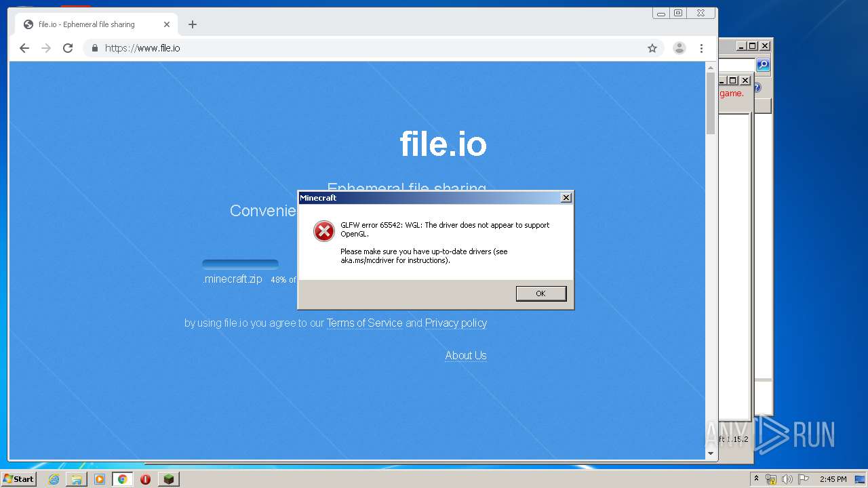Open the Privacy policy link
The height and width of the screenshot is (488, 868).
(456, 323)
